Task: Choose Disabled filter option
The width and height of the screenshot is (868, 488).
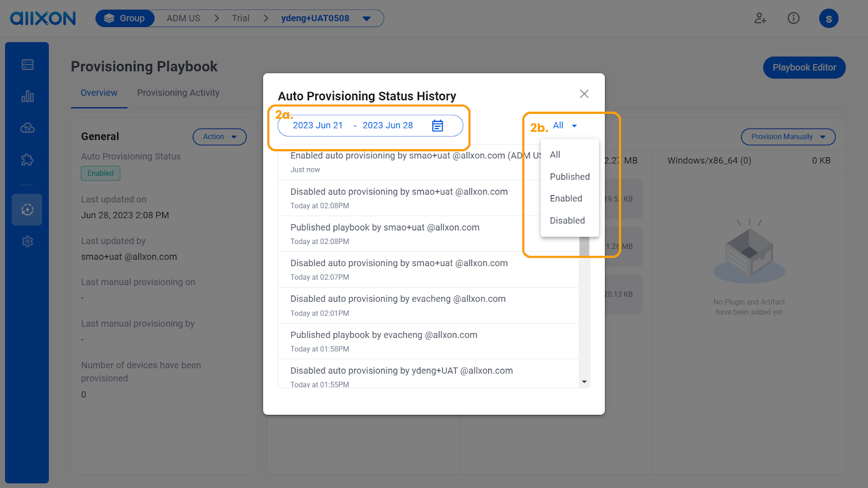Action: tap(567, 221)
